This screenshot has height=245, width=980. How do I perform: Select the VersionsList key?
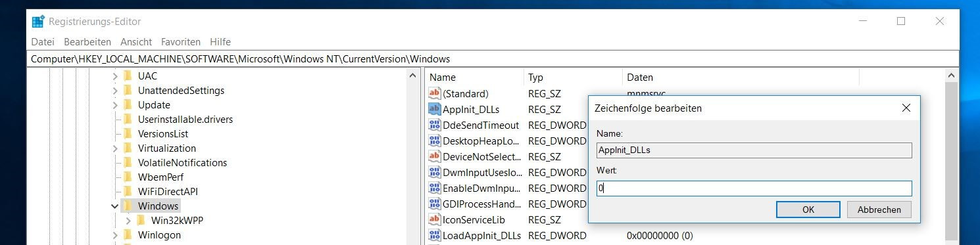(163, 134)
